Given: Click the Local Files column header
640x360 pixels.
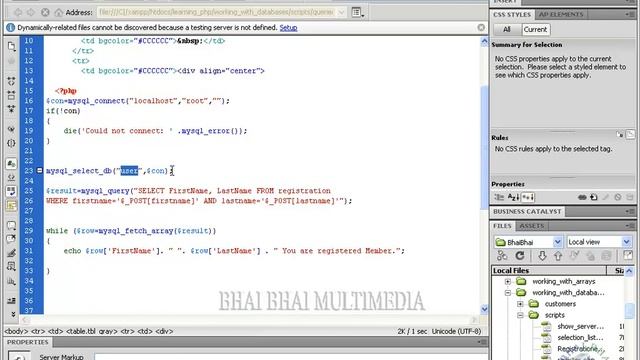Looking at the screenshot, I should (x=549, y=271).
